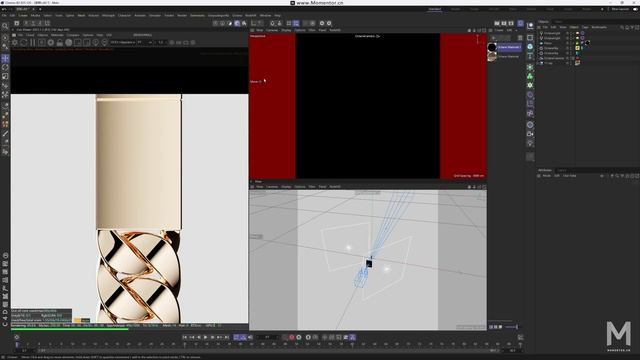This screenshot has height=360, width=640.
Task: Select the Standard layout tab
Action: (435, 9)
